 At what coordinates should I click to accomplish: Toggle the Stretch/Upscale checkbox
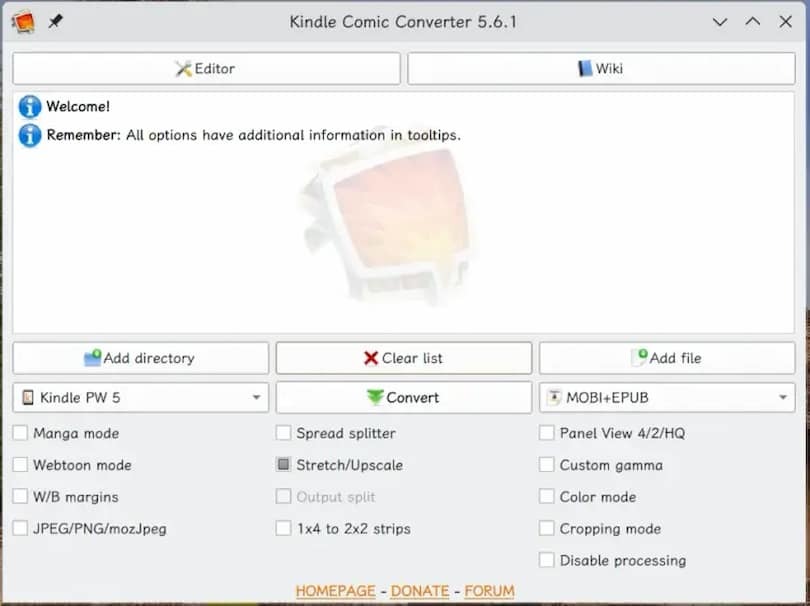(x=283, y=464)
